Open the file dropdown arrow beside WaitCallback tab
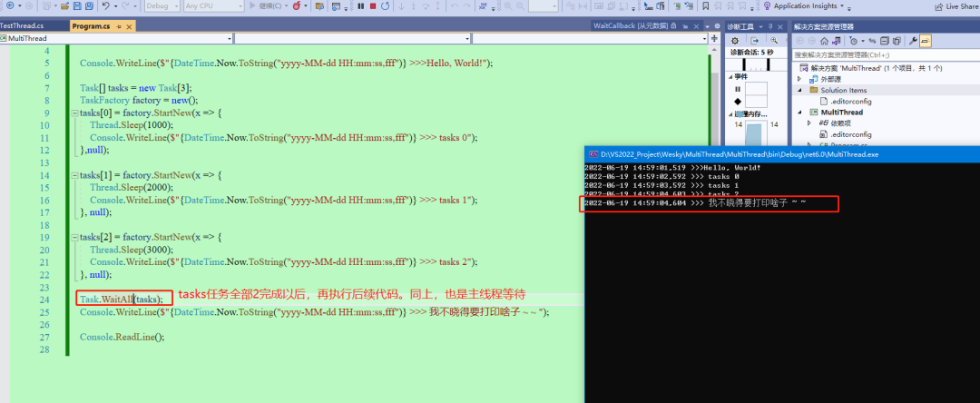Image resolution: width=980 pixels, height=403 pixels. [x=707, y=27]
